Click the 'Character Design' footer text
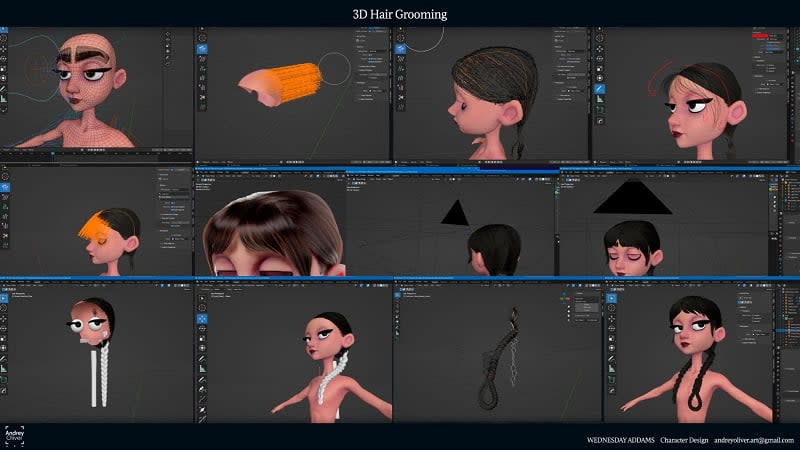This screenshot has width=800, height=450. pyautogui.click(x=684, y=440)
